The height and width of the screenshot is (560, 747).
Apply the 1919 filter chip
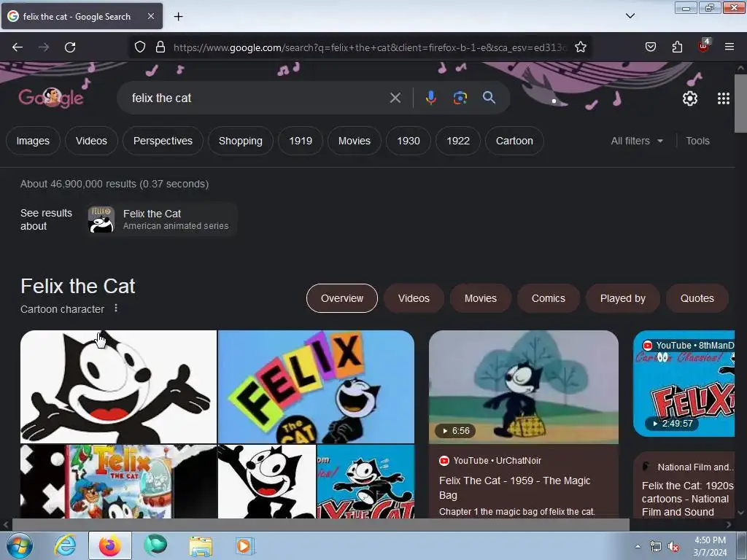[x=301, y=141]
